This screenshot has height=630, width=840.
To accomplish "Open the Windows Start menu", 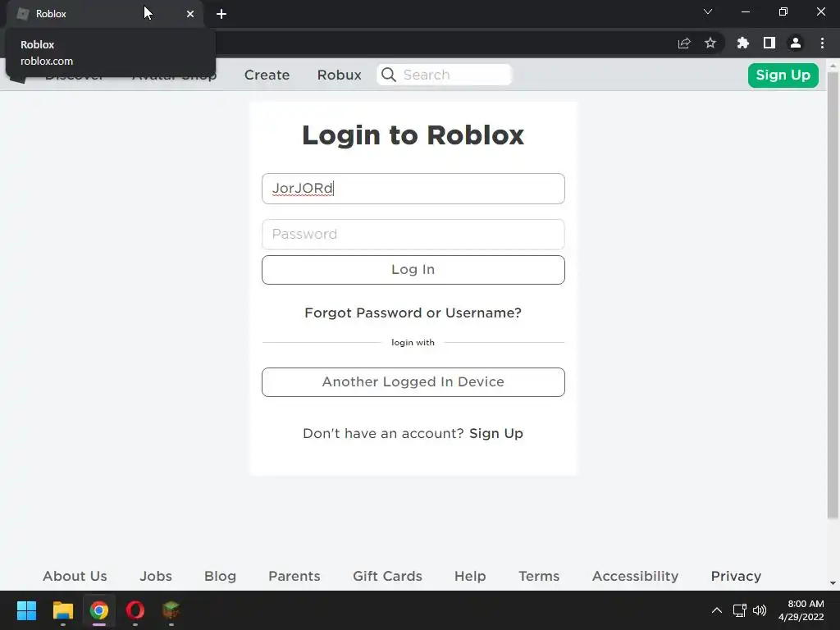I will tap(26, 610).
